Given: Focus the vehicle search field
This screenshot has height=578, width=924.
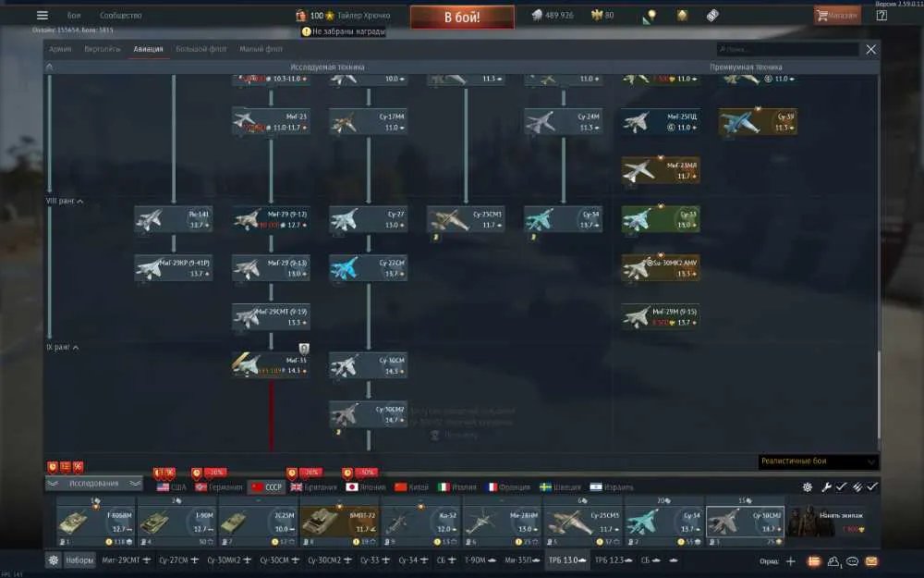Looking at the screenshot, I should click(787, 50).
